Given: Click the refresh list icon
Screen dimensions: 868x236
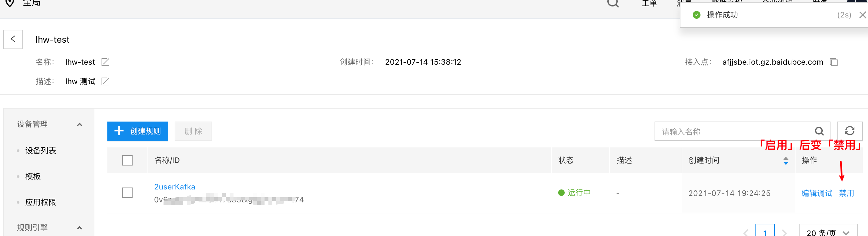Looking at the screenshot, I should [850, 131].
